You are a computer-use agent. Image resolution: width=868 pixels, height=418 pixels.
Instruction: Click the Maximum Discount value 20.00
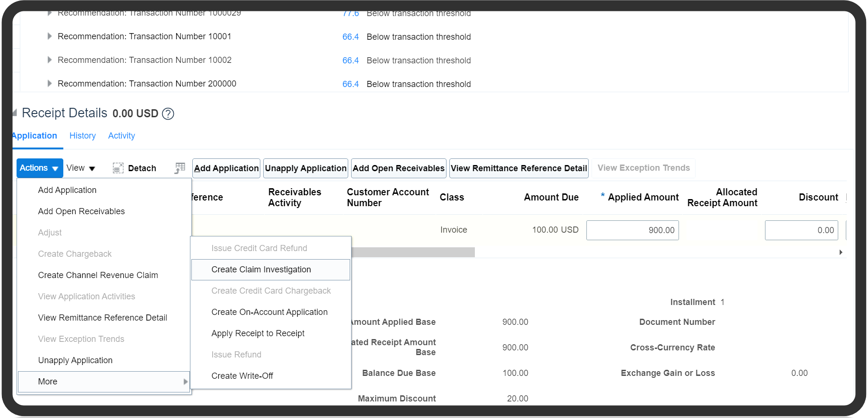coord(517,399)
